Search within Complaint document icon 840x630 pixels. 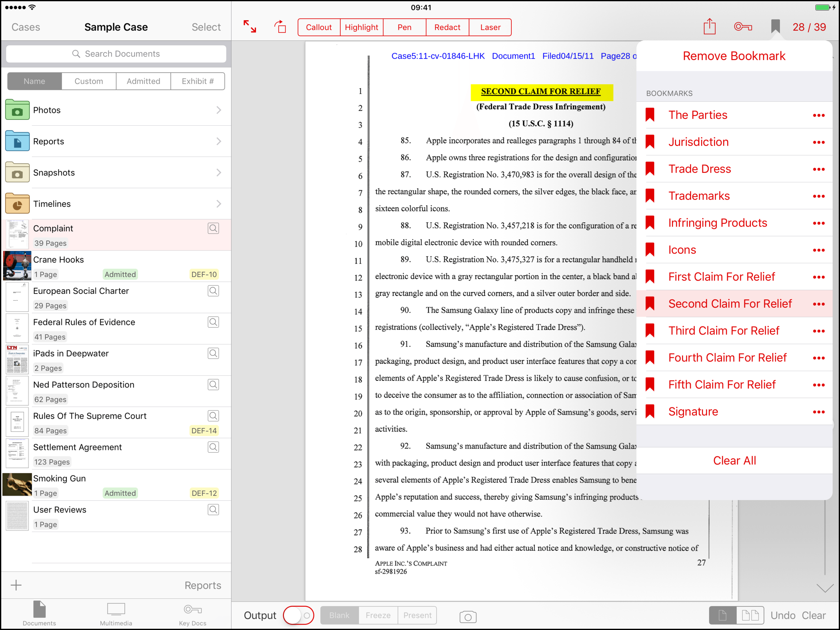click(x=213, y=228)
